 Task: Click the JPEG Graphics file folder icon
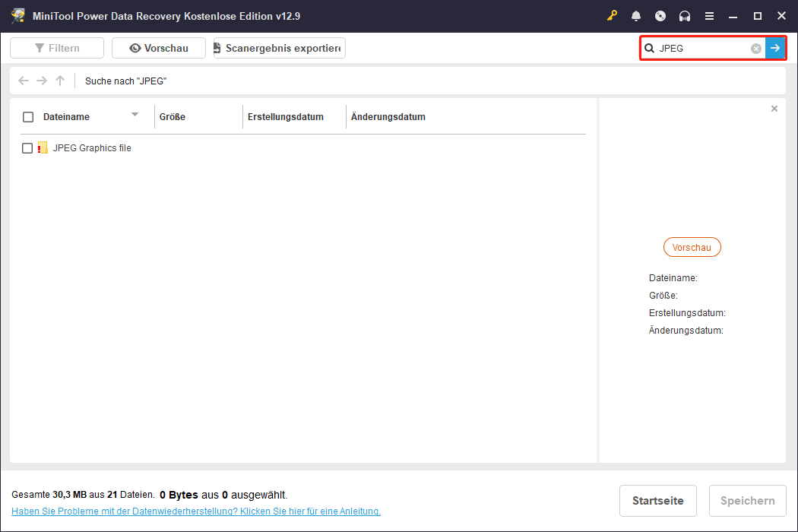coord(43,147)
